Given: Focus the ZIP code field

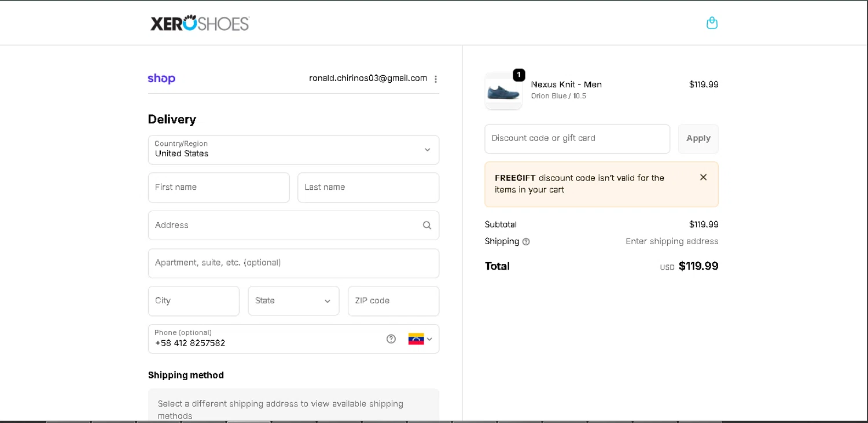Looking at the screenshot, I should (393, 301).
